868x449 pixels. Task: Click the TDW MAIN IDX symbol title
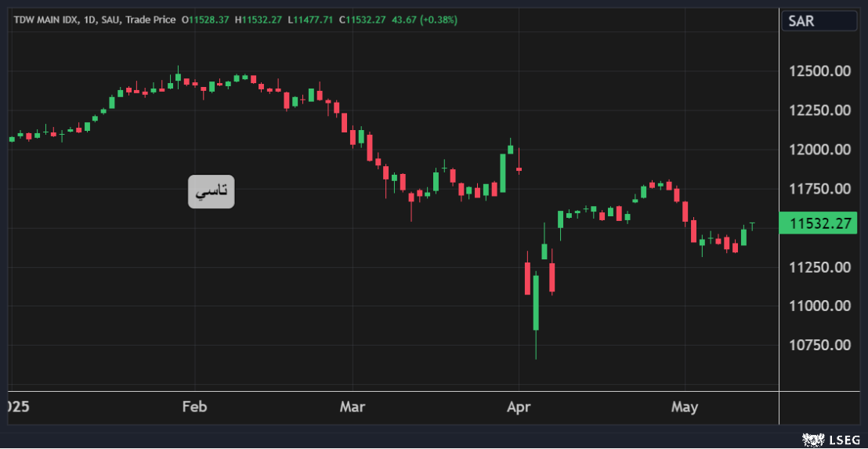46,19
